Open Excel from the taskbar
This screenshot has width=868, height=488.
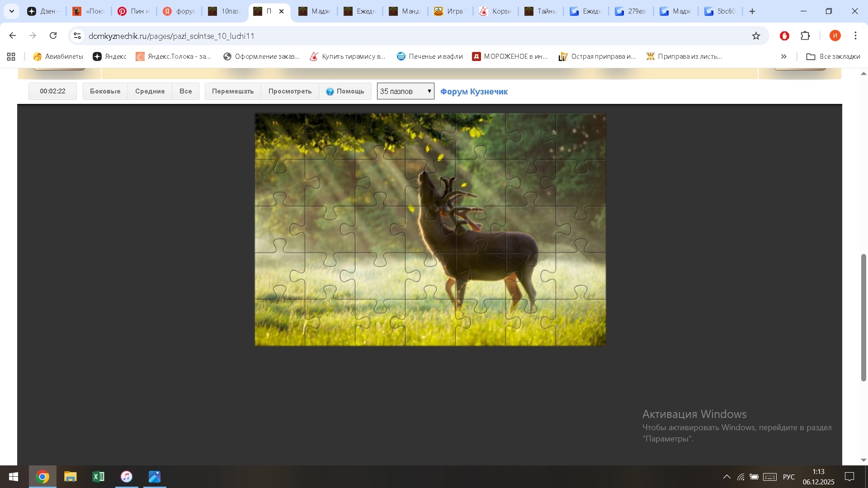point(98,477)
